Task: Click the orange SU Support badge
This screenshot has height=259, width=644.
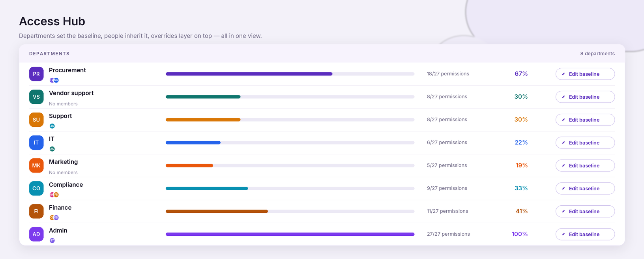Action: (36, 120)
